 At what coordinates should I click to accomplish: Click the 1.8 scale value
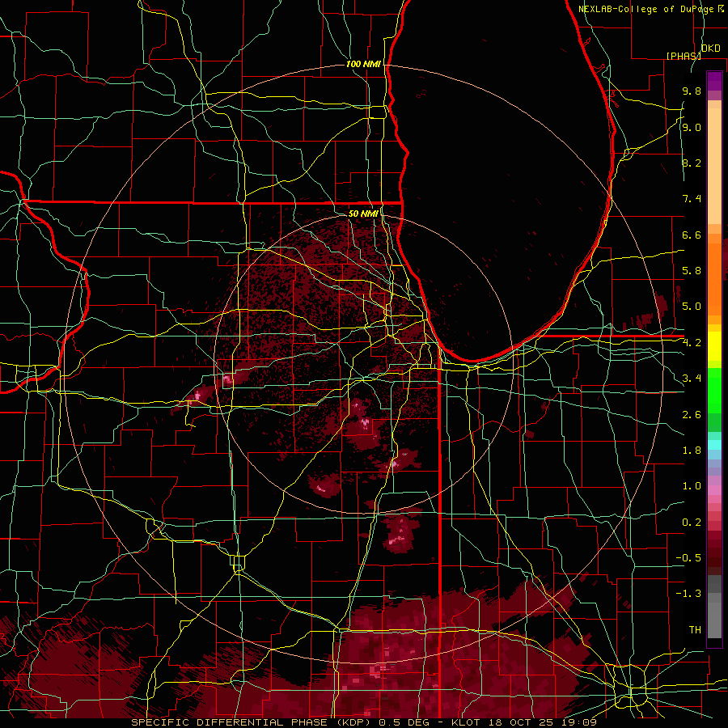[692, 451]
